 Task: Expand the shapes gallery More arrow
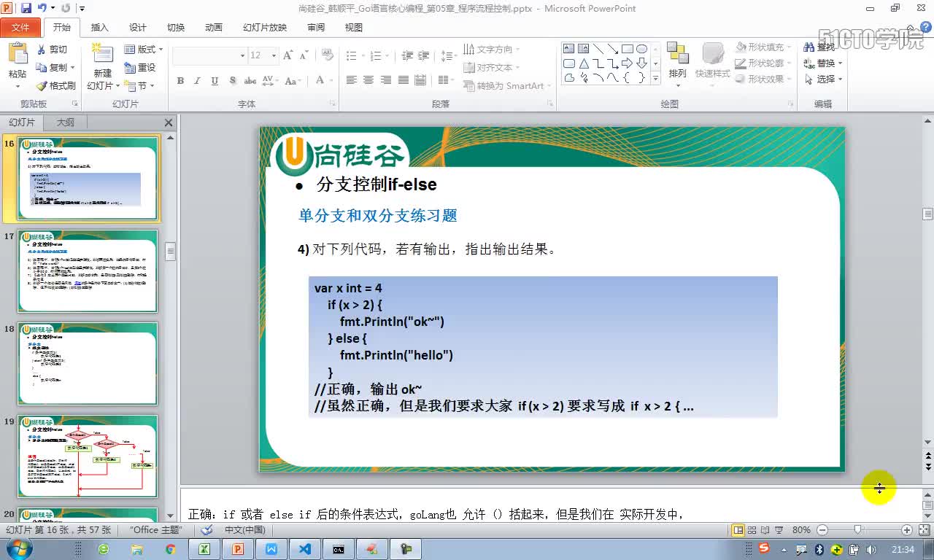click(x=655, y=79)
